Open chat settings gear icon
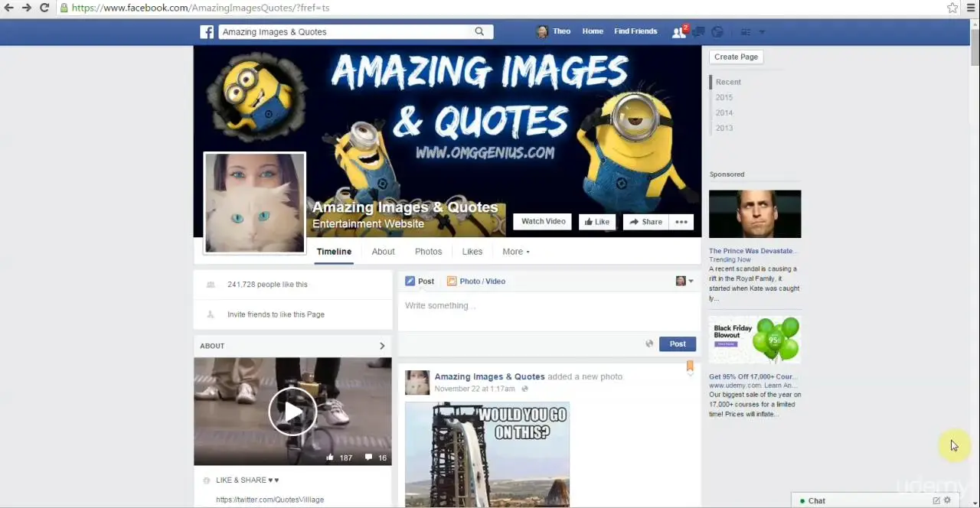Viewport: 980px width, 508px height. [947, 500]
